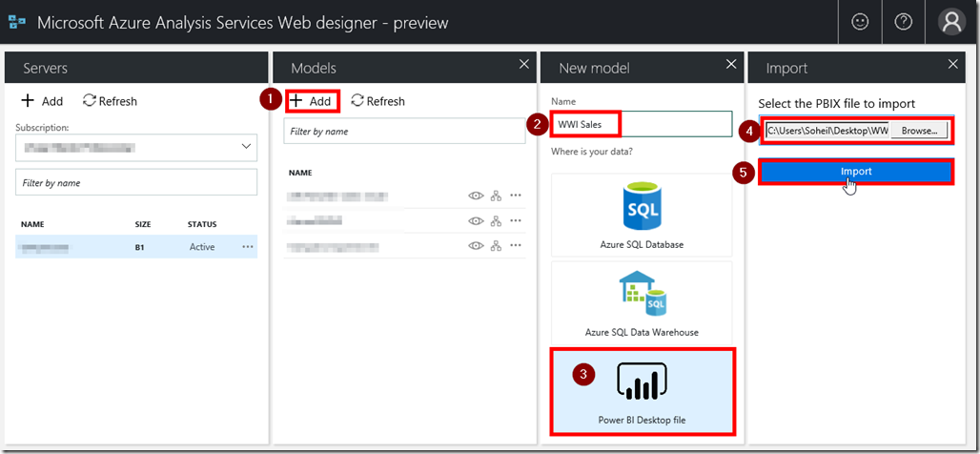
Task: Close the Import panel
Action: tap(953, 64)
